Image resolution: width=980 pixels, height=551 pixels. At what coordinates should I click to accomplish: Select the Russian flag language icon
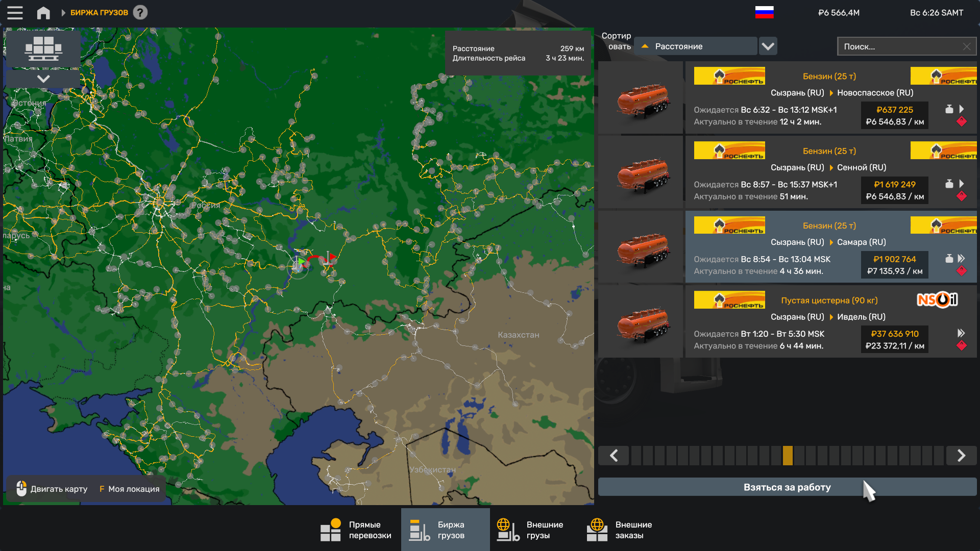click(x=764, y=12)
